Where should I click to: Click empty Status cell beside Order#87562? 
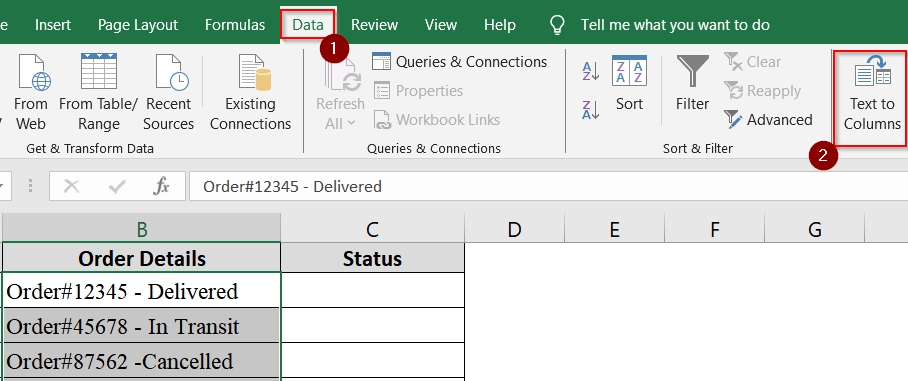pos(372,361)
